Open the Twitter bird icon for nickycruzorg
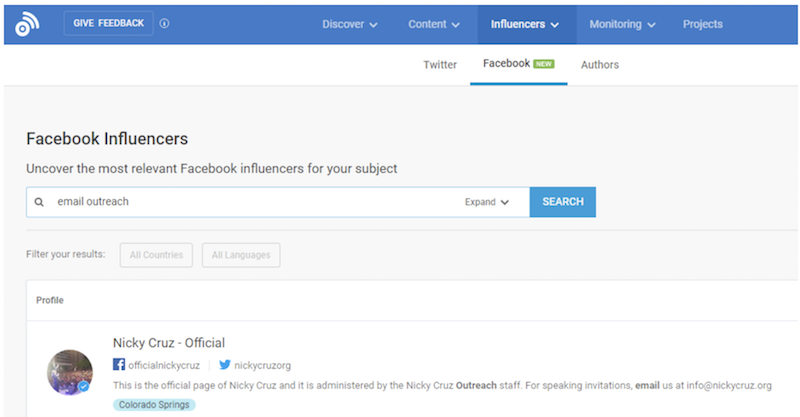800x417 pixels. (224, 365)
